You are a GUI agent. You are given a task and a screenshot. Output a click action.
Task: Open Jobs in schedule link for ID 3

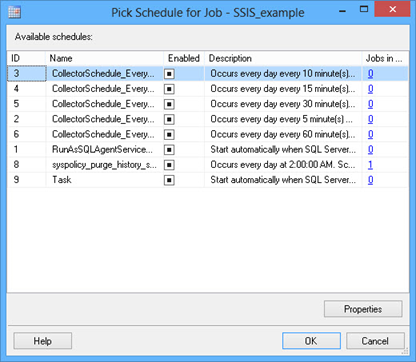tap(370, 74)
